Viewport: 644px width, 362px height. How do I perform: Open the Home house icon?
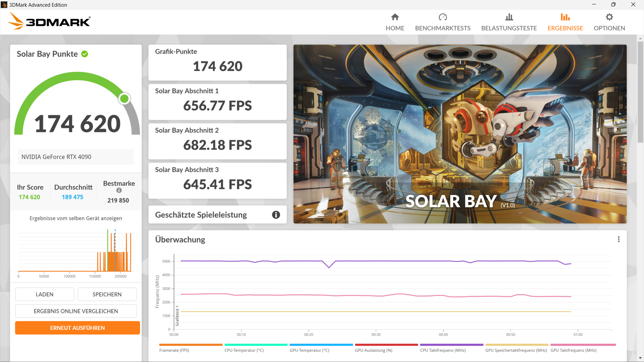[x=395, y=17]
